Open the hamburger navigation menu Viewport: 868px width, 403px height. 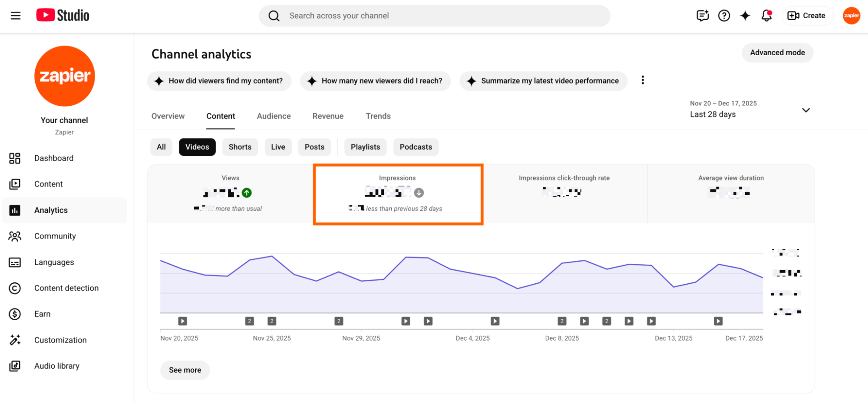click(x=15, y=15)
